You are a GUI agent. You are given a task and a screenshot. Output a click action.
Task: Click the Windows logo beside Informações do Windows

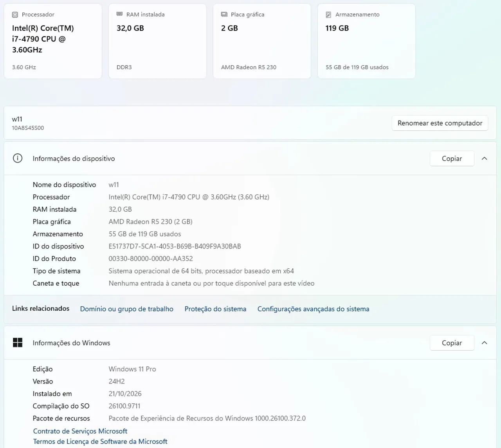[18, 343]
